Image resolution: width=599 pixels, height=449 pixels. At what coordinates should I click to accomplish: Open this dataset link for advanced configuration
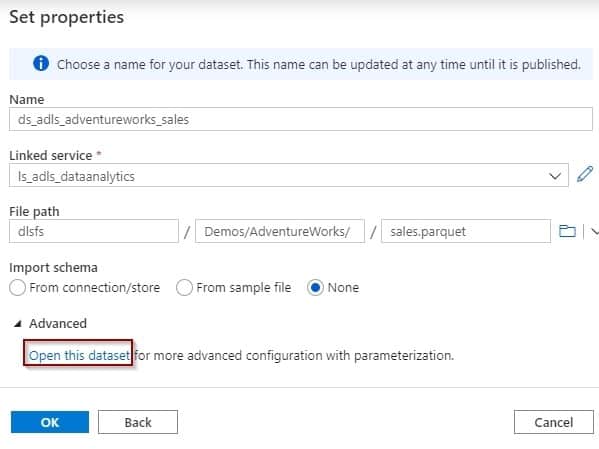click(79, 355)
